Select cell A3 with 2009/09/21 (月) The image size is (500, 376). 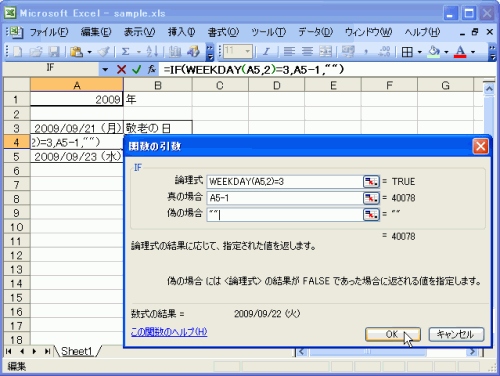[x=77, y=128]
